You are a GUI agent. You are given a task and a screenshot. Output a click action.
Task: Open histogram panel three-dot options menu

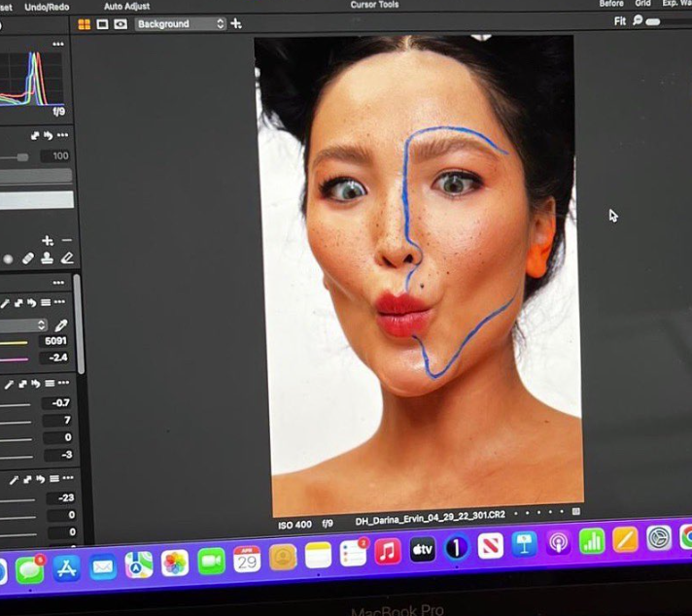pos(57,45)
